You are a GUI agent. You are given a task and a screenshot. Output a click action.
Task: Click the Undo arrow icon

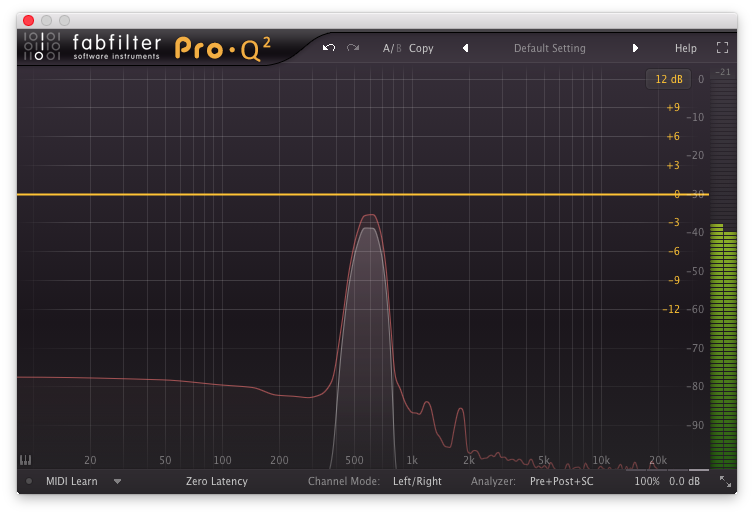pos(329,48)
